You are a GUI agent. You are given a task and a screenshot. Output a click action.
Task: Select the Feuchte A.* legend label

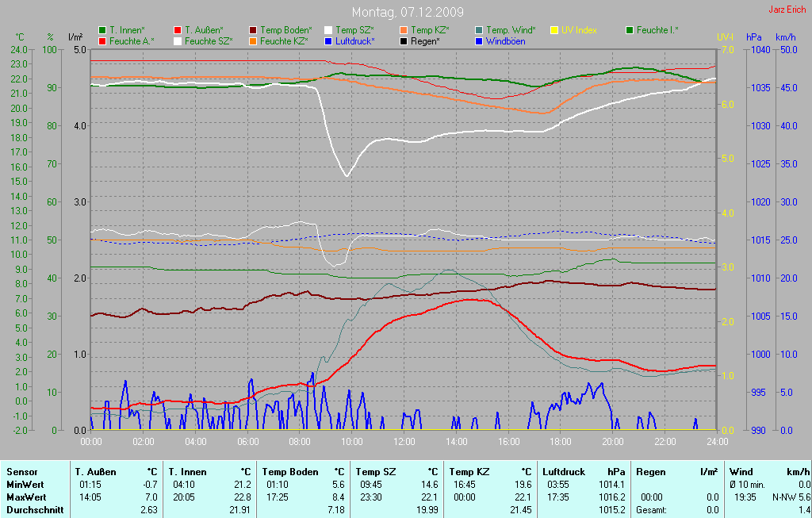point(132,41)
